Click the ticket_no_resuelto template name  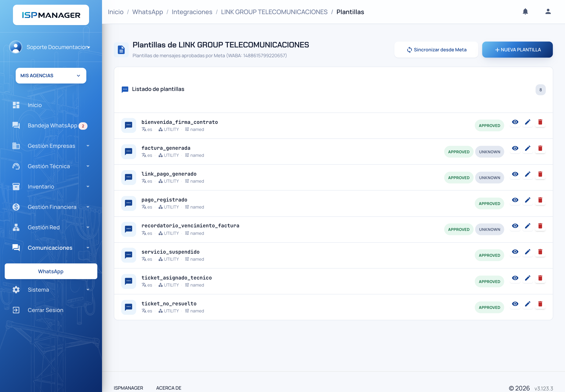coord(169,304)
